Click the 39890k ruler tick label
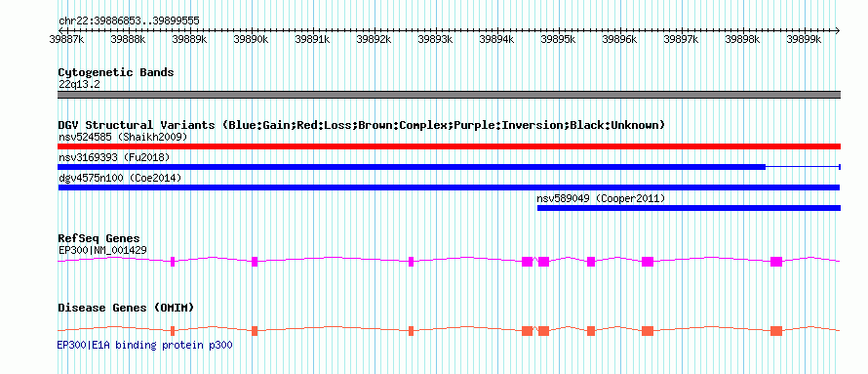Viewport: 868px width, 374px height. pos(251,39)
